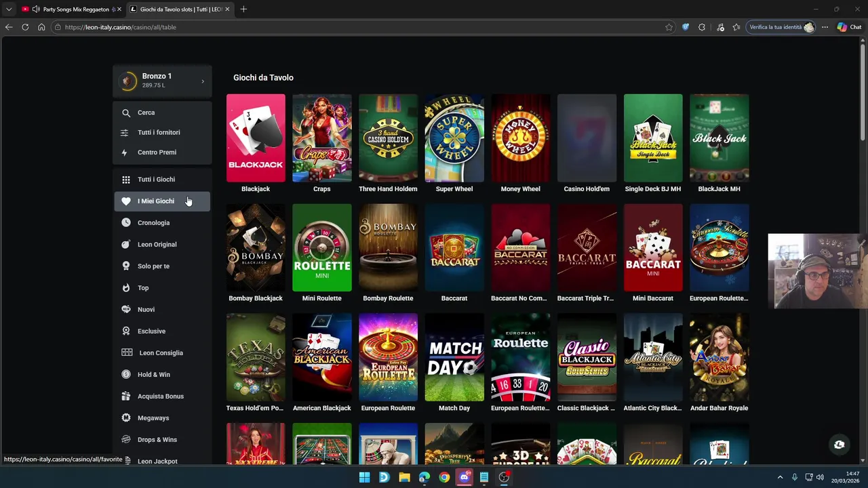Open the live support chat bubble
Image resolution: width=868 pixels, height=488 pixels.
[x=840, y=445]
